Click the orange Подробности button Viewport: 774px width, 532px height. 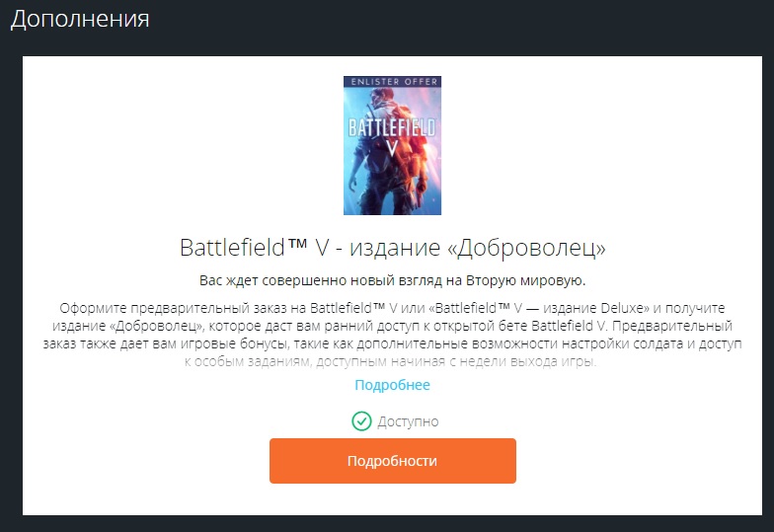pos(393,461)
